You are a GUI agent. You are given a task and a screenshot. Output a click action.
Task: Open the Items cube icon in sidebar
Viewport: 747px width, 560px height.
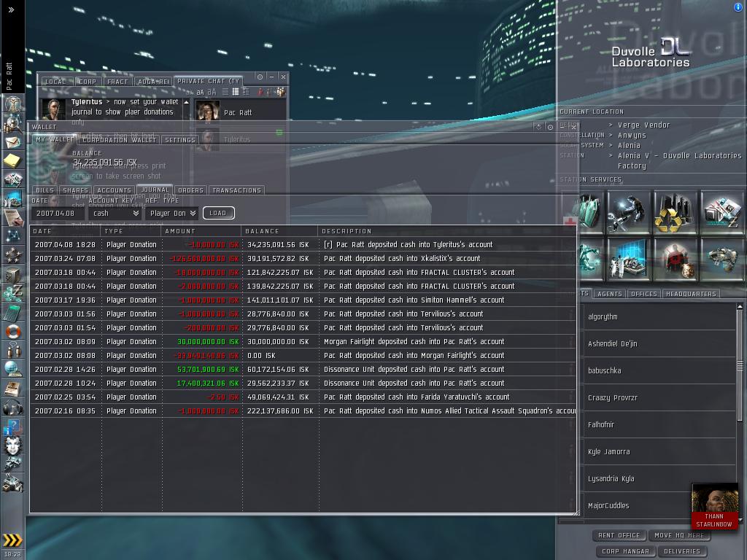pos(13,274)
